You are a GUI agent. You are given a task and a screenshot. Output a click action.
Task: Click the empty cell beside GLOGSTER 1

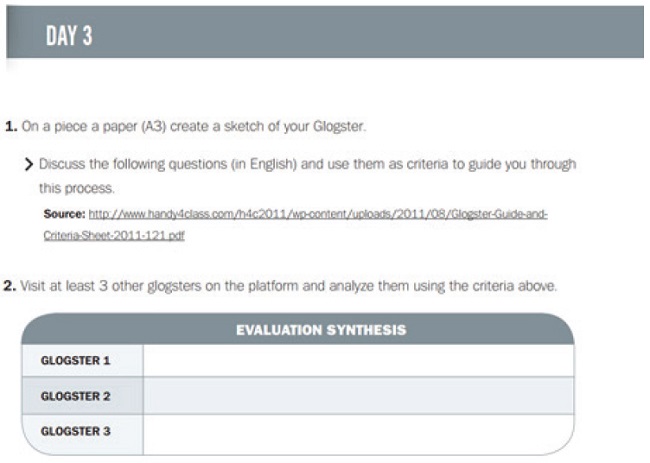pos(358,361)
